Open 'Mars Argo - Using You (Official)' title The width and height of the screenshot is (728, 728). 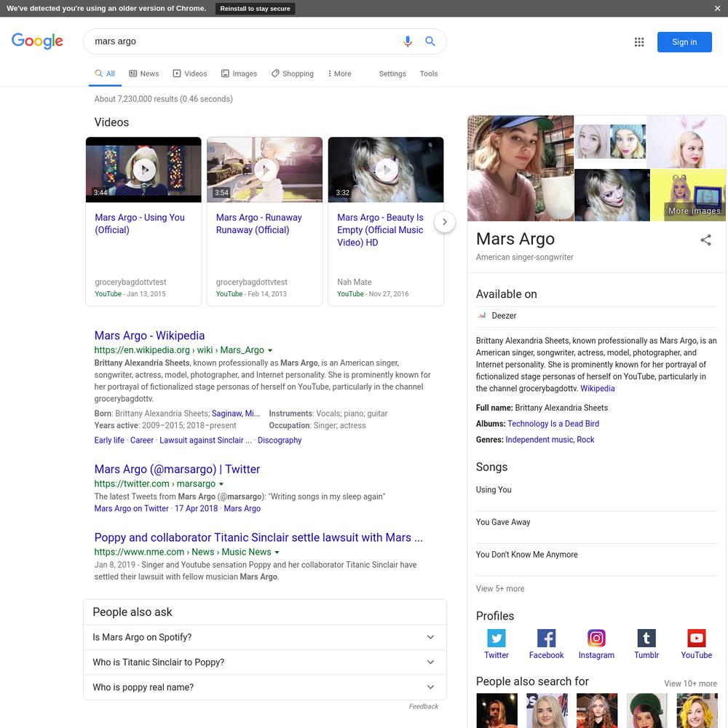click(x=140, y=223)
